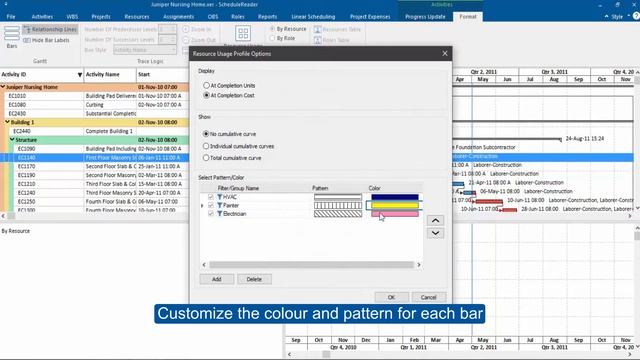Click OK to confirm profile options
The height and width of the screenshot is (360, 640).
(391, 297)
